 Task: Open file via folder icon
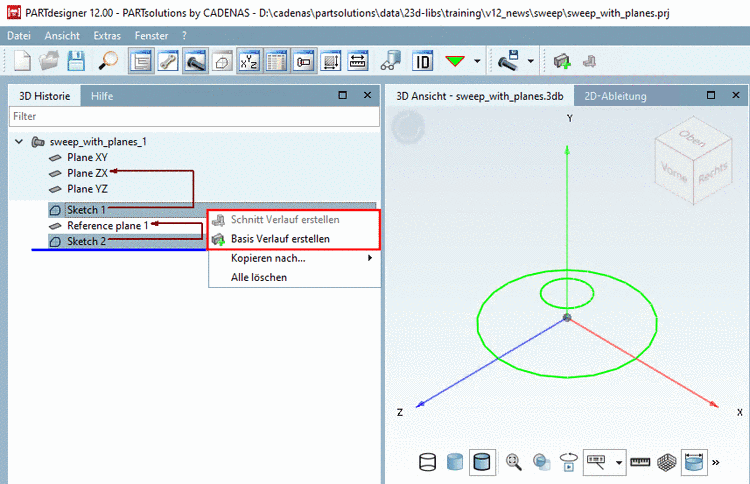tap(49, 61)
